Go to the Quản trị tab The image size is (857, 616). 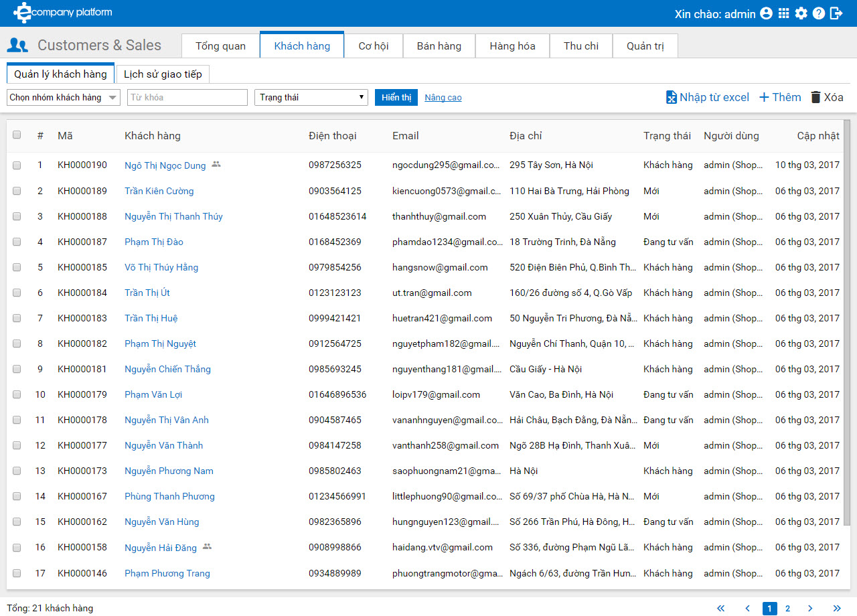click(645, 46)
